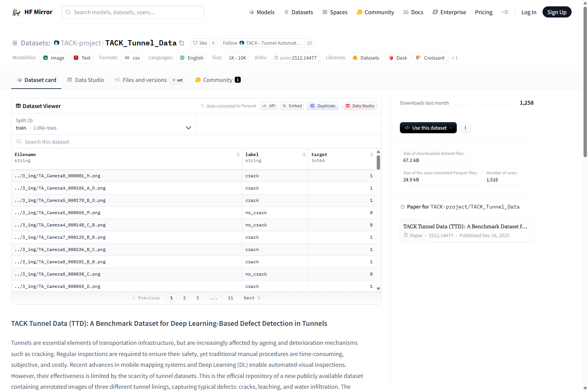Viewport: 588px width, 391px height.
Task: Copy dataset name with the copy icon
Action: pos(181,43)
